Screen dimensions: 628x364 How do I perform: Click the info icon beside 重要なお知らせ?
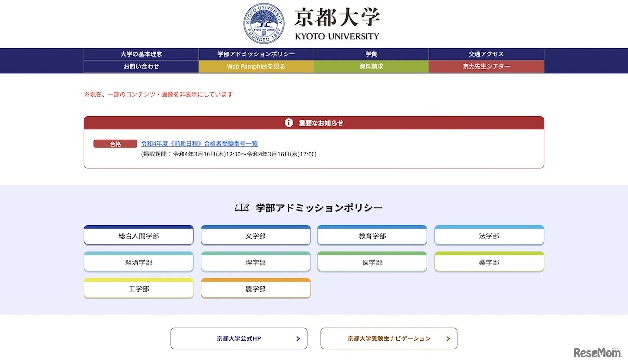tap(289, 123)
